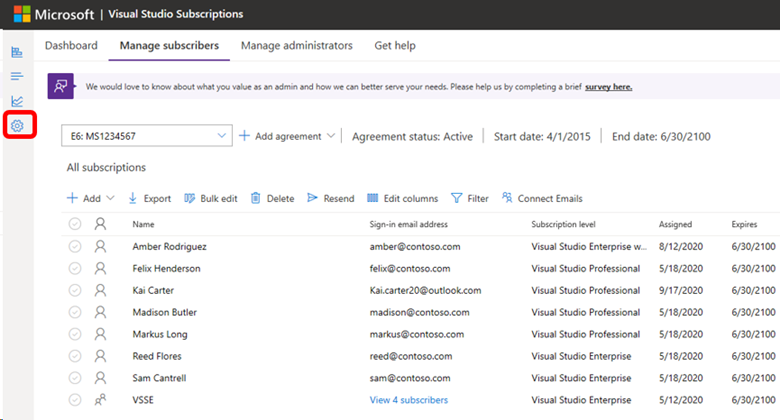Select checkbox for Kai Carter
The width and height of the screenshot is (780, 420).
coord(75,290)
